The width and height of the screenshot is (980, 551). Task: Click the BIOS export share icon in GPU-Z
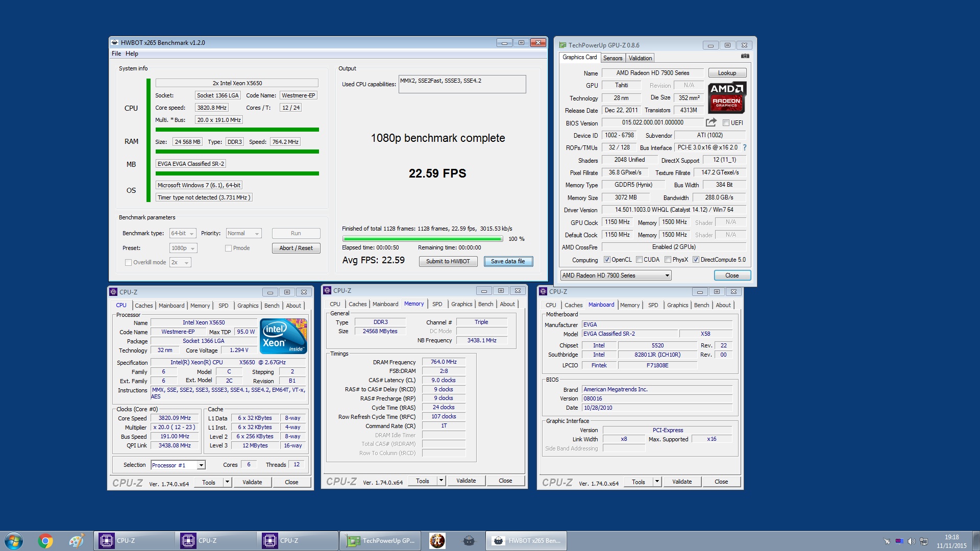[x=711, y=122]
